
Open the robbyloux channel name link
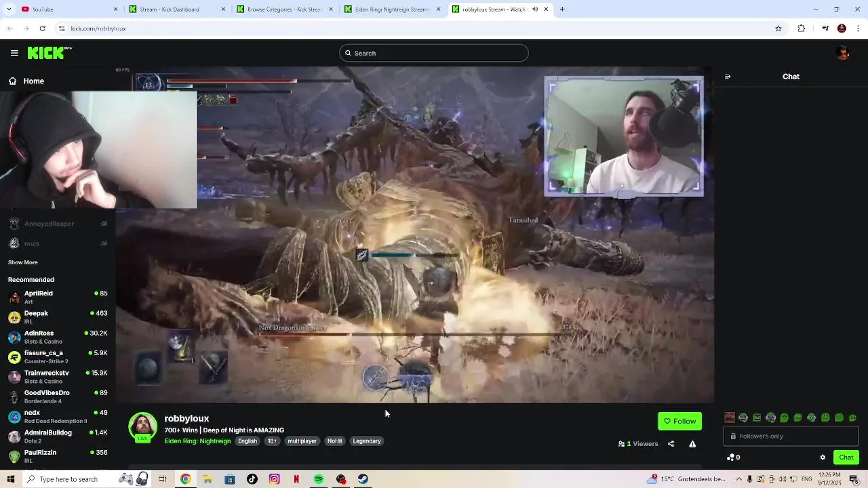[x=186, y=418]
